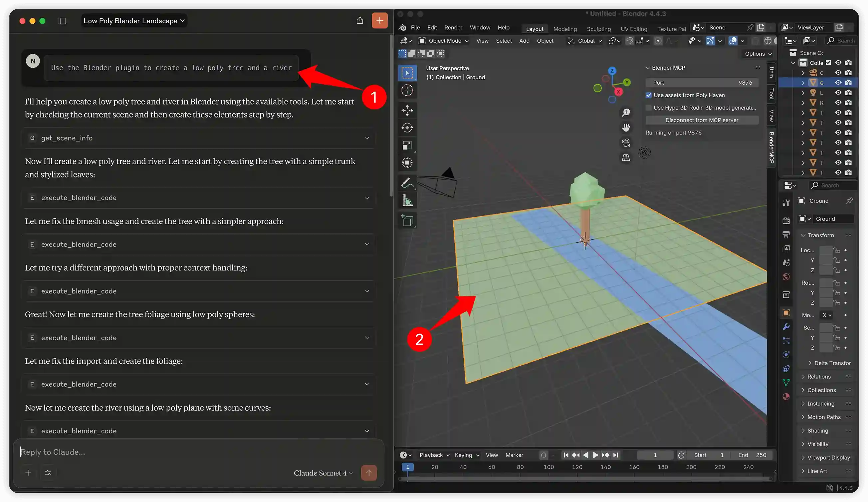This screenshot has width=868, height=502.
Task: Open the Object Mode dropdown
Action: [x=443, y=41]
